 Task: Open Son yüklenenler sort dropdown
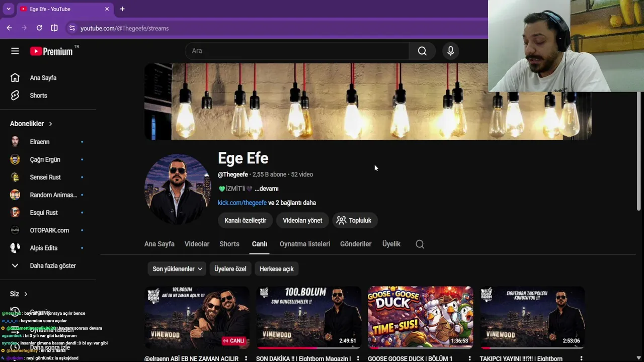click(x=177, y=269)
